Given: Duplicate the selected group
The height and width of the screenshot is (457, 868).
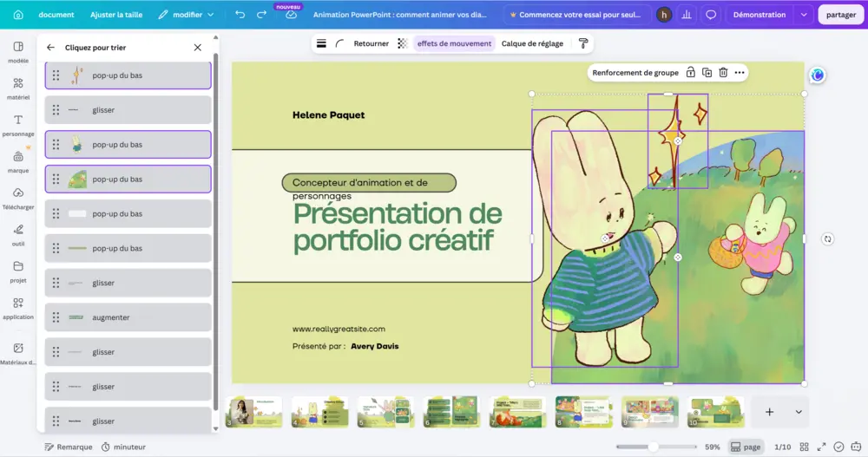Looking at the screenshot, I should [707, 73].
